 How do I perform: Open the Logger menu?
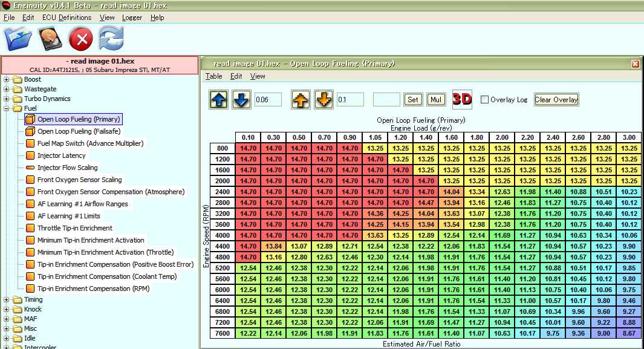point(132,18)
